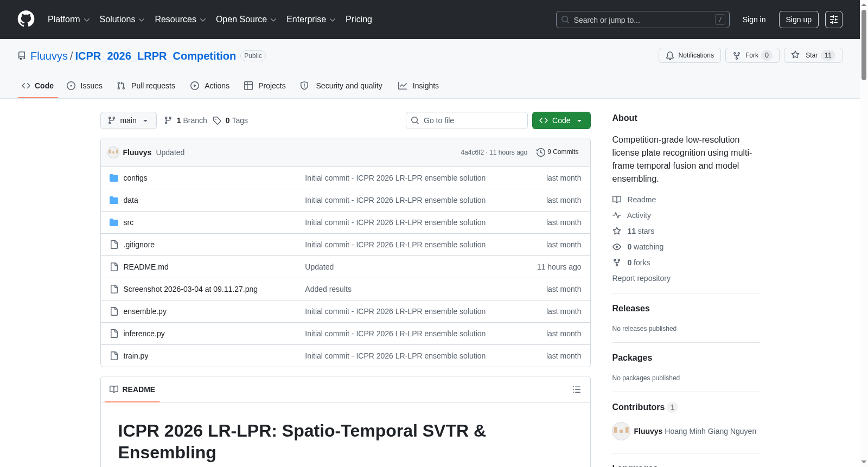Screen dimensions: 868x467
Task: Open the Security and quality tab
Action: pos(341,86)
